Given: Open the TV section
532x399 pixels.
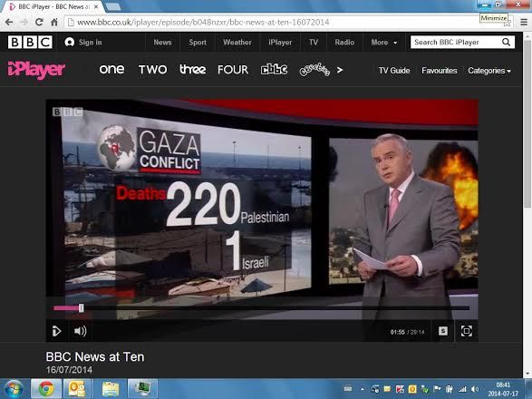Looking at the screenshot, I should point(314,43).
